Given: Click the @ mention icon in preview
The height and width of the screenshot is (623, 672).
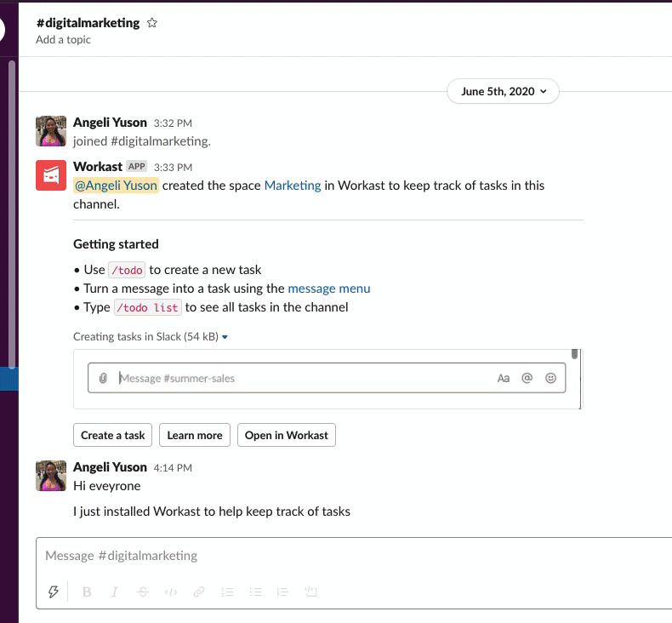Looking at the screenshot, I should pyautogui.click(x=527, y=378).
